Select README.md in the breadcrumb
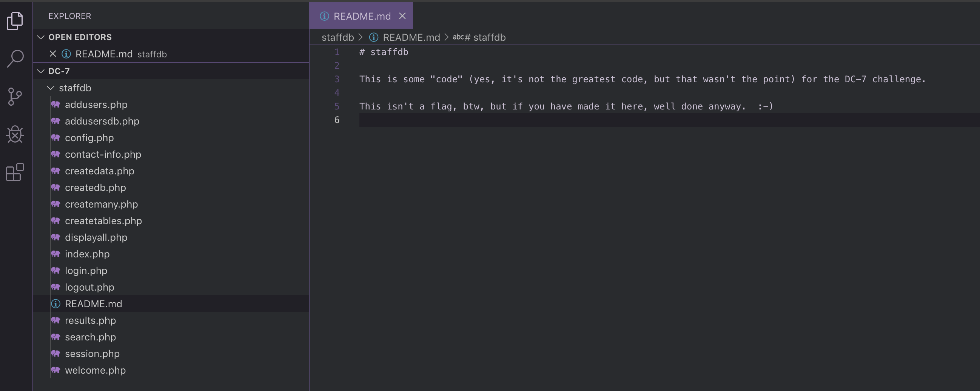980x391 pixels. (x=411, y=37)
